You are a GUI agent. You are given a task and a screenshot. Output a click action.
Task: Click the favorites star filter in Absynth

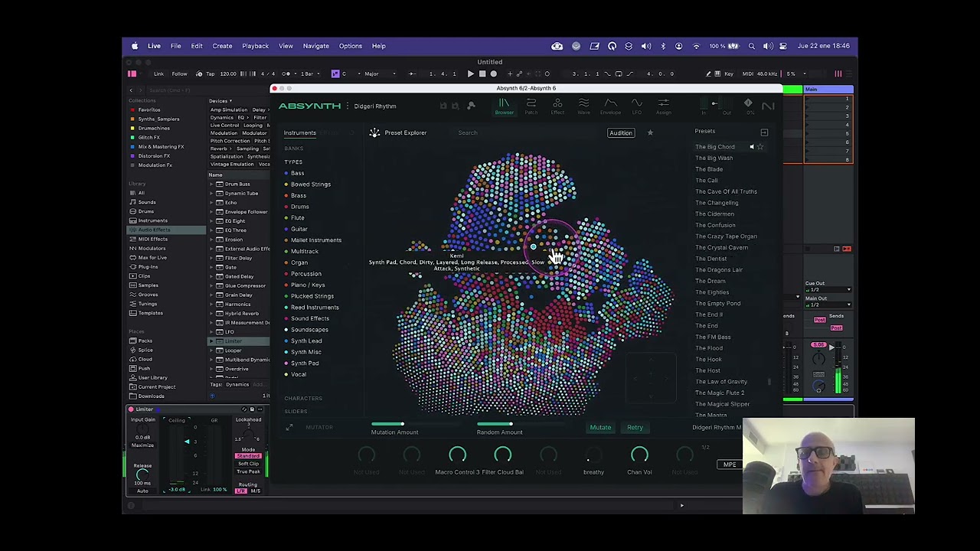tap(650, 132)
